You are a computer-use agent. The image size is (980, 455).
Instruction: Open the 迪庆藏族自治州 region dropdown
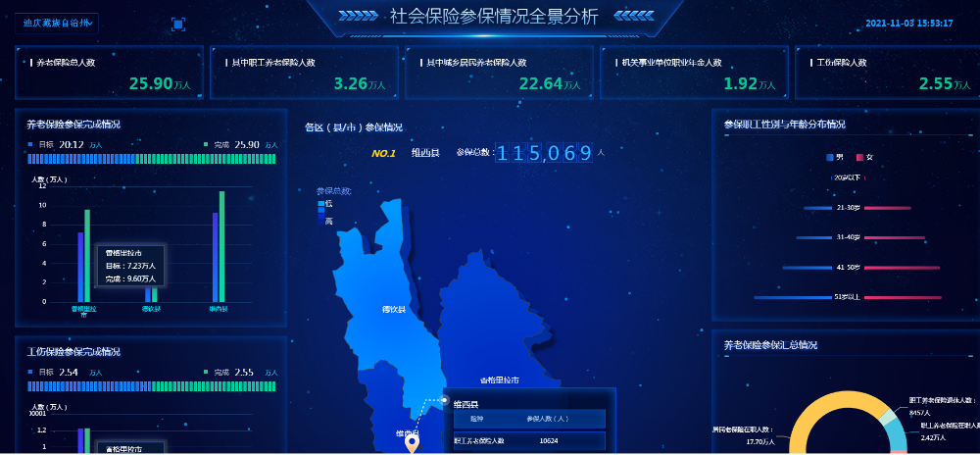[x=57, y=24]
